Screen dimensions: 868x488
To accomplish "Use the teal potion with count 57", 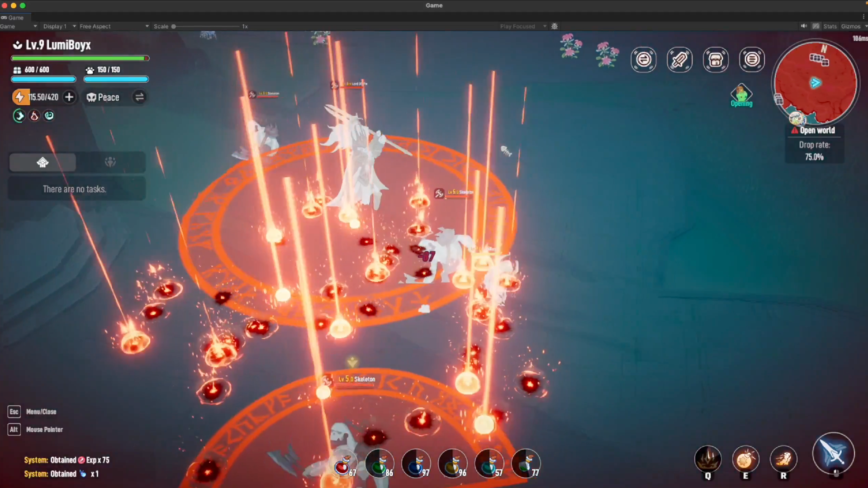I will tap(489, 464).
